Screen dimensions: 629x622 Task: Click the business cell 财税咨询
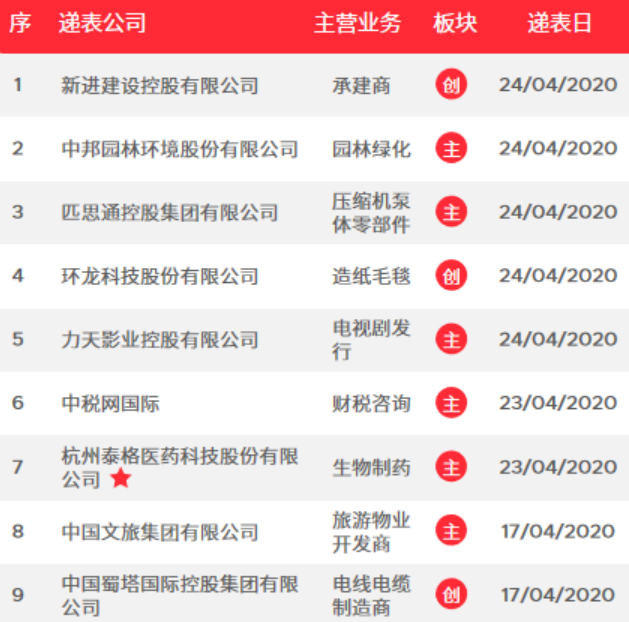point(371,403)
